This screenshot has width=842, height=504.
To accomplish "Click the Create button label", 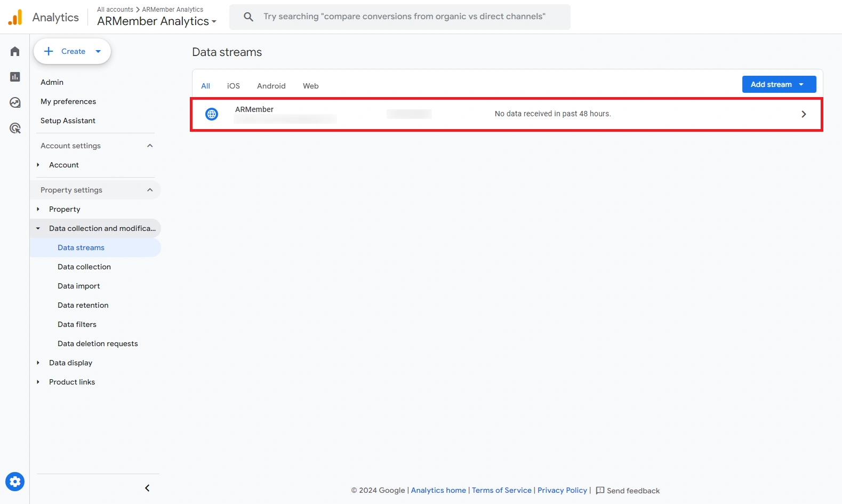I will 73,51.
